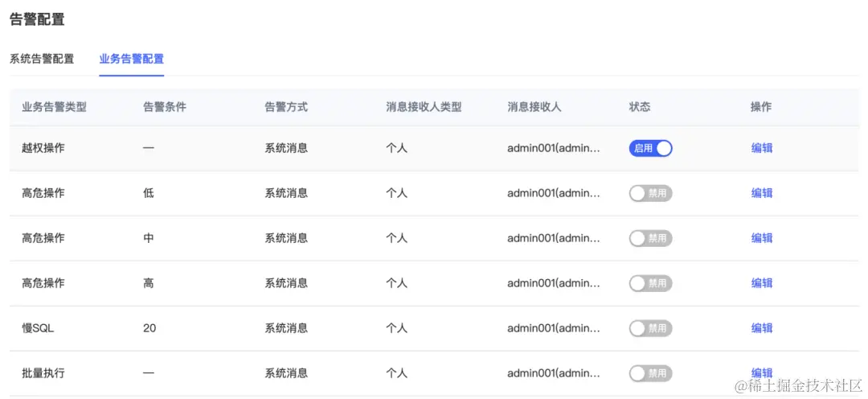Click the admin001 recipient in 慢SQL row
Screen dimensions: 868x399
pos(554,328)
